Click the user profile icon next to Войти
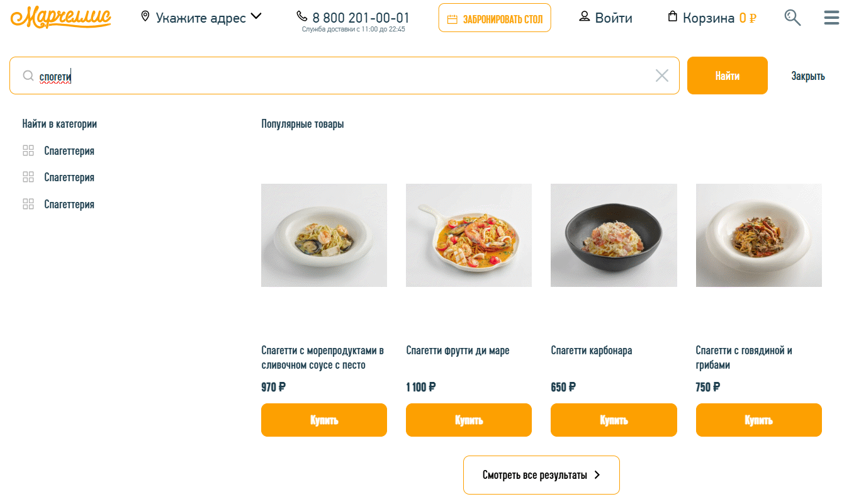Viewport: 849px width, 504px height. tap(585, 17)
